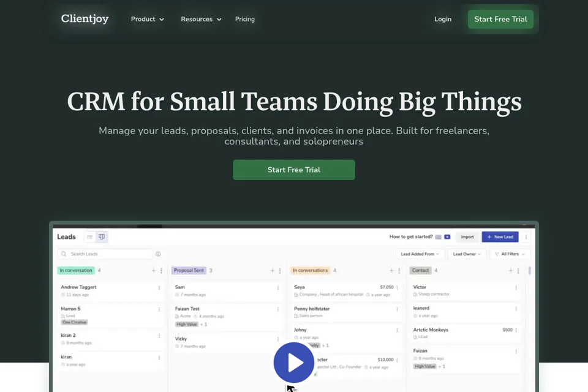Viewport: 588px width, 392px height.
Task: Click the Proposal Sent column label
Action: 189,271
